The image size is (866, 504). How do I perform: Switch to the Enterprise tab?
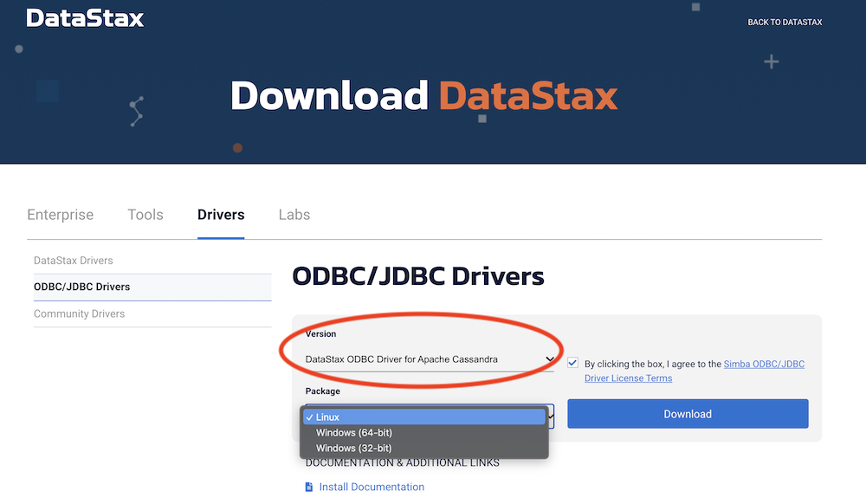point(61,215)
